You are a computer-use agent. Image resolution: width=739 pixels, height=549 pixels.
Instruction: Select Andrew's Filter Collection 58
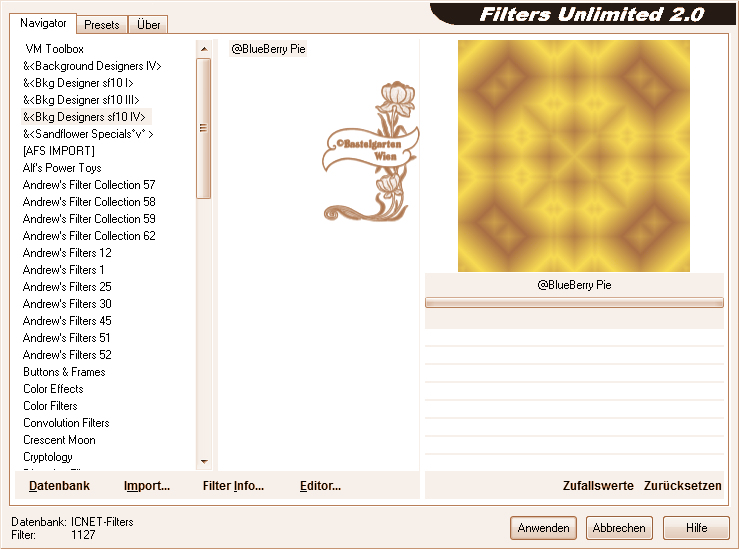pos(89,202)
